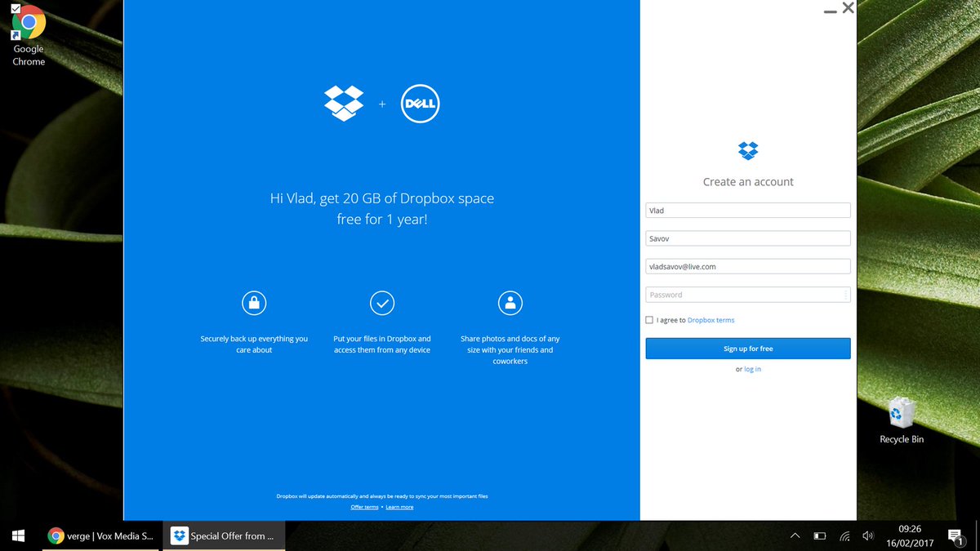Screen dimensions: 980x551
Task: Click the first name field with Vlad
Action: tap(748, 211)
